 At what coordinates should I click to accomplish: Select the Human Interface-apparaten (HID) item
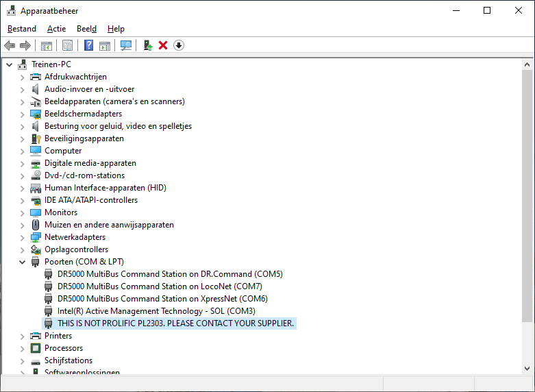[105, 188]
